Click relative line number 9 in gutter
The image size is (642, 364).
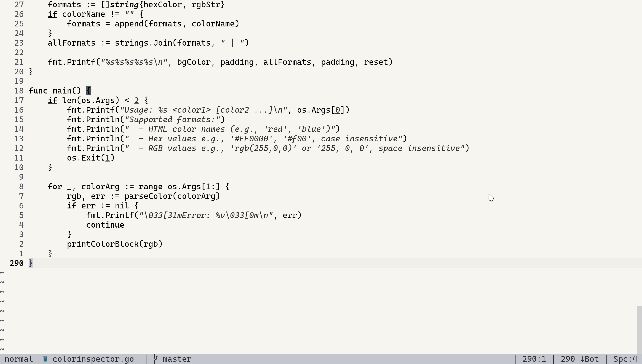pyautogui.click(x=21, y=177)
